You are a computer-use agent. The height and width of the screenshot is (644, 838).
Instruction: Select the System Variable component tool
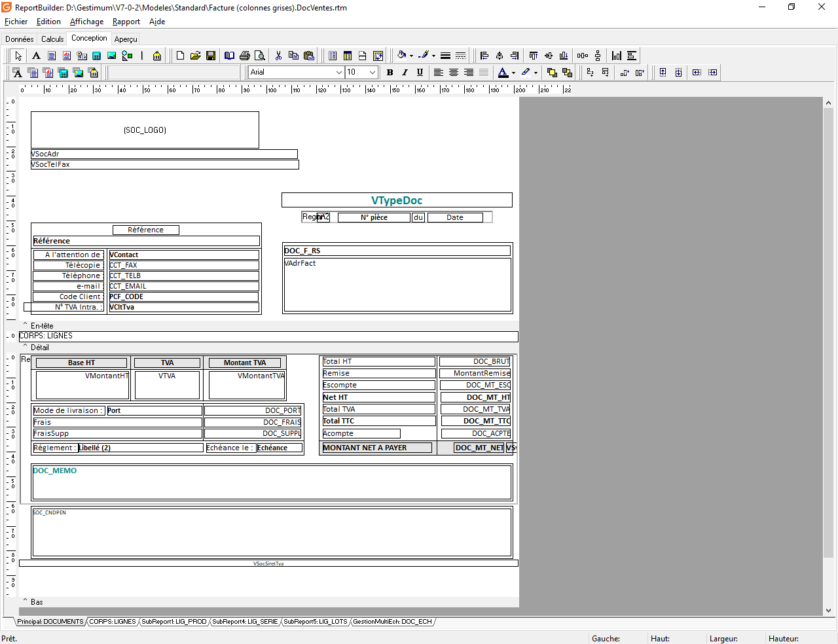click(82, 56)
